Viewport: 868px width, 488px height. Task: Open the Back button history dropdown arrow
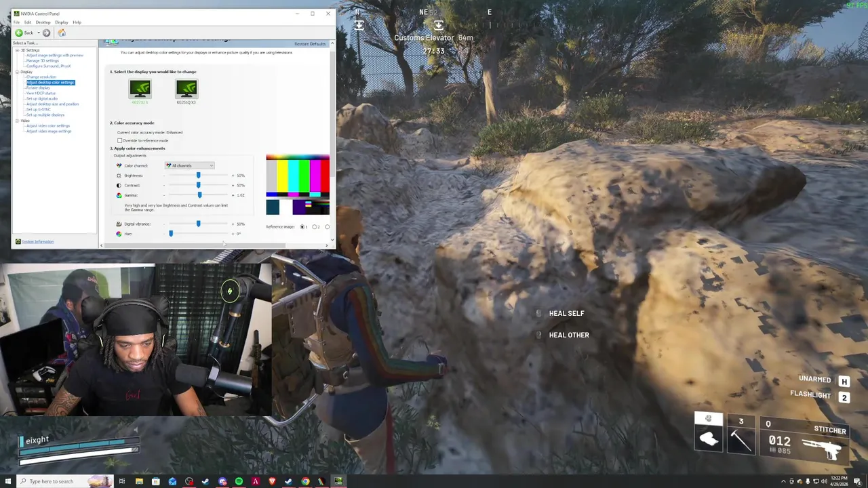pyautogui.click(x=38, y=33)
